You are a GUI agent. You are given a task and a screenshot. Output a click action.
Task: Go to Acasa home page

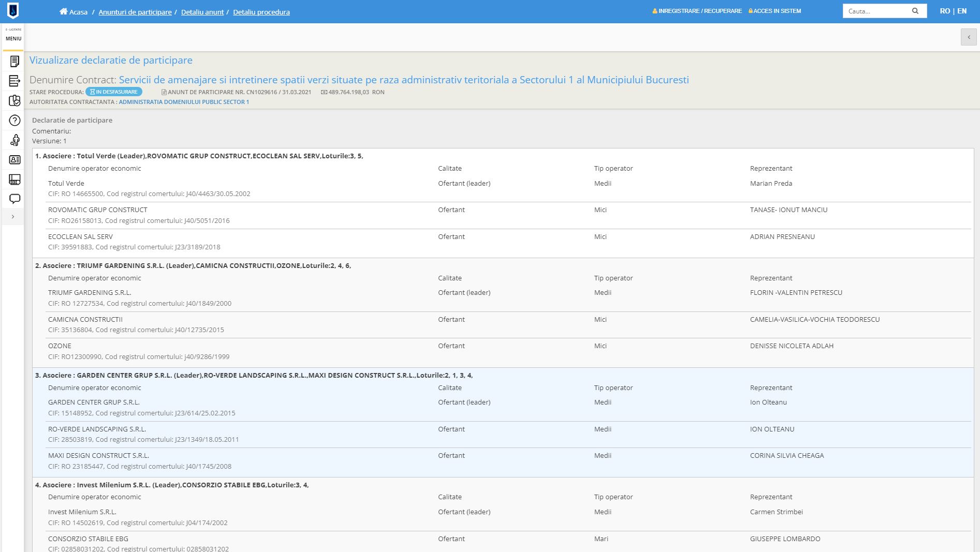(x=74, y=12)
